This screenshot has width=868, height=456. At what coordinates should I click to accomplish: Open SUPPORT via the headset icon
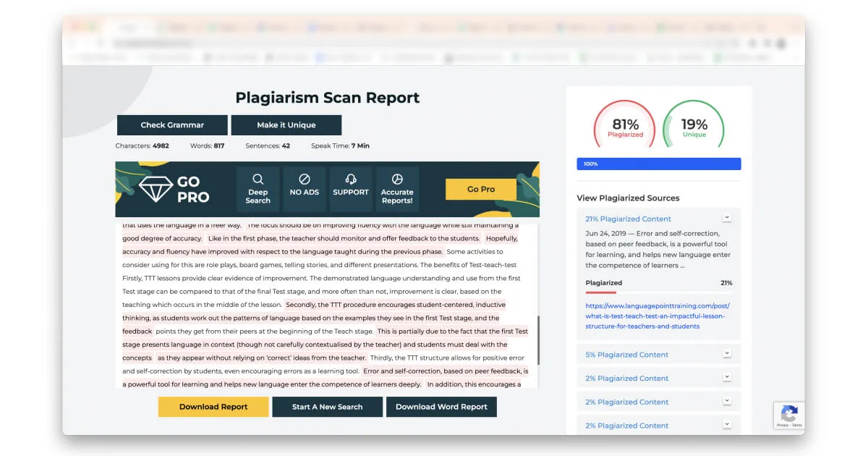(351, 179)
